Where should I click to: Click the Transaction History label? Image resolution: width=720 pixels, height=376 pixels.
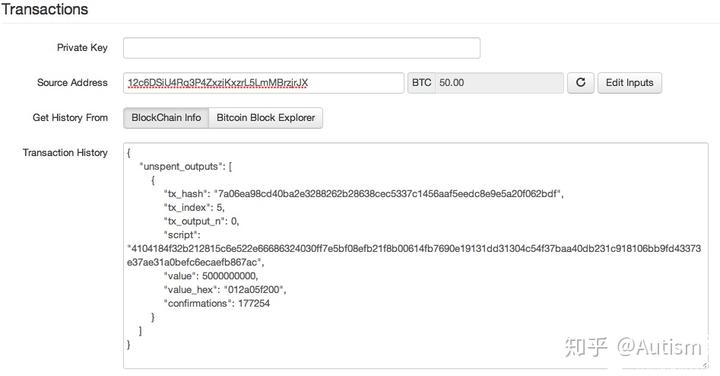pos(65,152)
